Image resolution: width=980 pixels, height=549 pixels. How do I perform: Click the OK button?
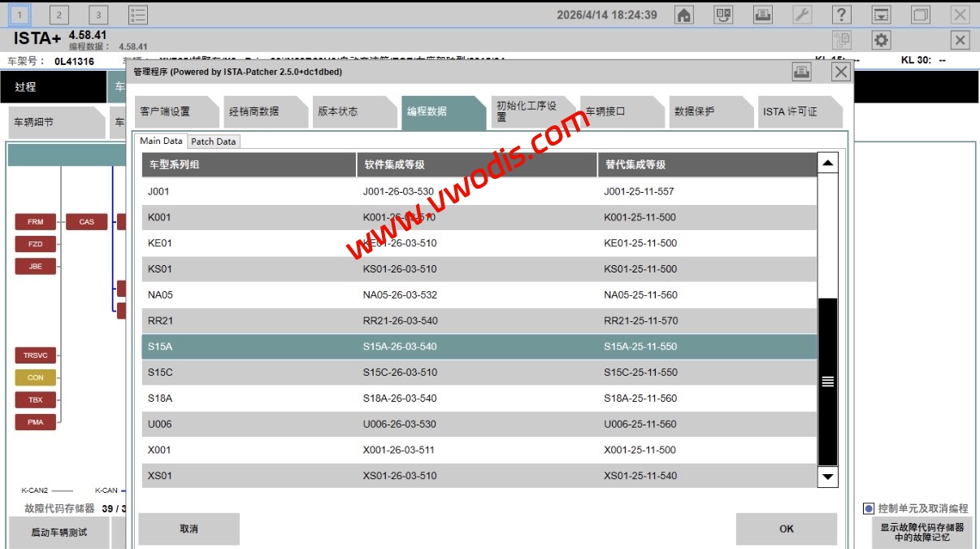(786, 529)
